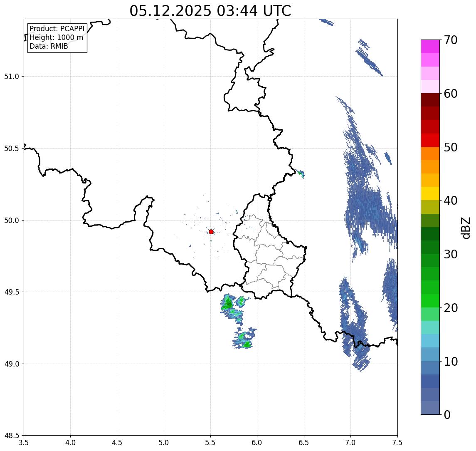Click the x-axis longitude label 7.0
476x451 pixels.
click(350, 443)
